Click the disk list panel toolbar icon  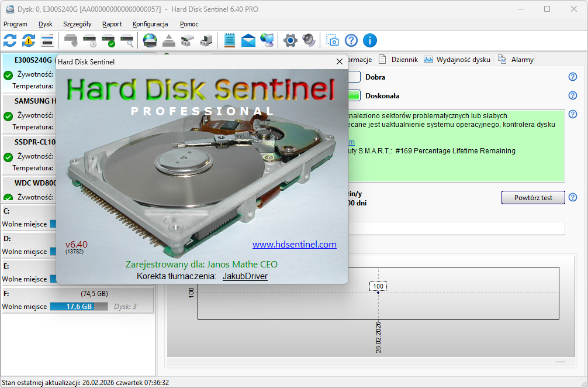click(47, 40)
